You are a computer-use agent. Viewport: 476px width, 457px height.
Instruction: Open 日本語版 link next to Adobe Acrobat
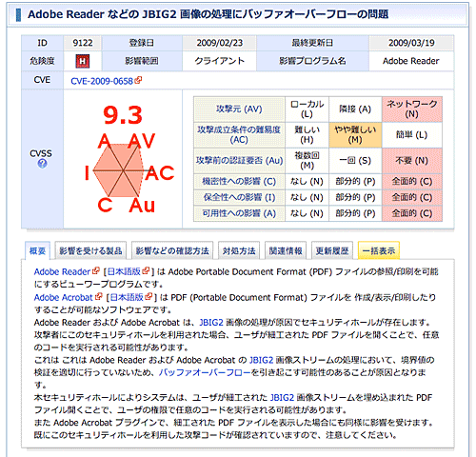pyautogui.click(x=127, y=297)
